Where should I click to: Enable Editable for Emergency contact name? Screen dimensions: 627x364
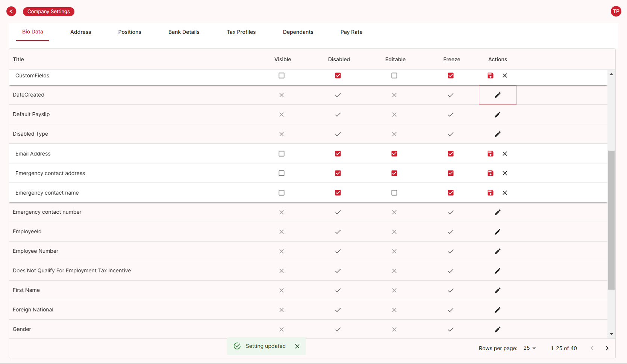tap(394, 193)
